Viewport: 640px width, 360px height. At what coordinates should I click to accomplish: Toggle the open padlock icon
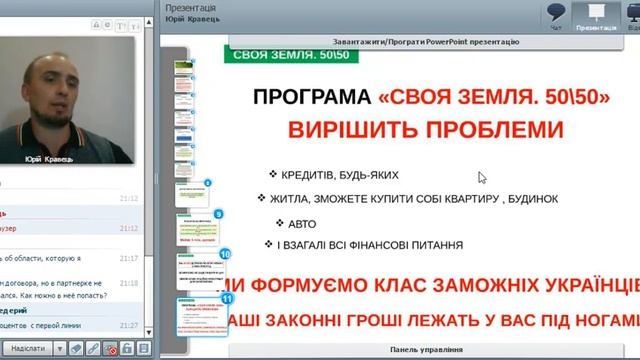pos(127,349)
